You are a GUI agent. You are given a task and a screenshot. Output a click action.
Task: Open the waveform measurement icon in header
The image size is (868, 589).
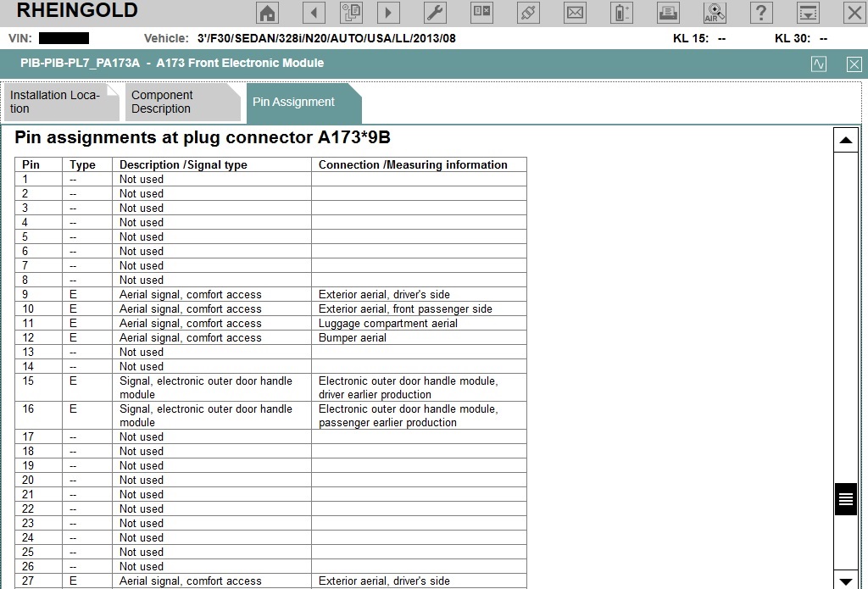coord(819,64)
